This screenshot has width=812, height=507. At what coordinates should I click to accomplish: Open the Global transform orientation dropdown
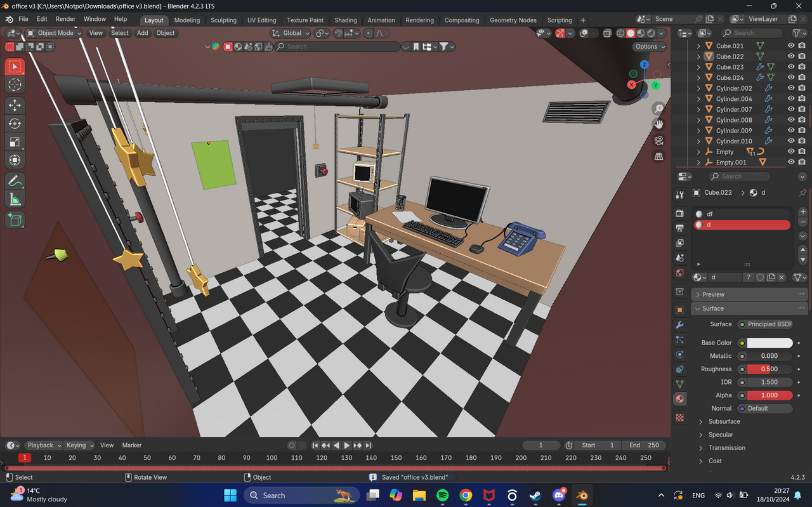291,33
